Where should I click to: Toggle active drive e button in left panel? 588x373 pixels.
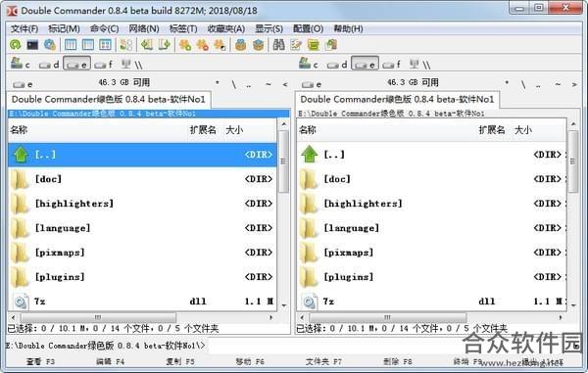pos(76,64)
